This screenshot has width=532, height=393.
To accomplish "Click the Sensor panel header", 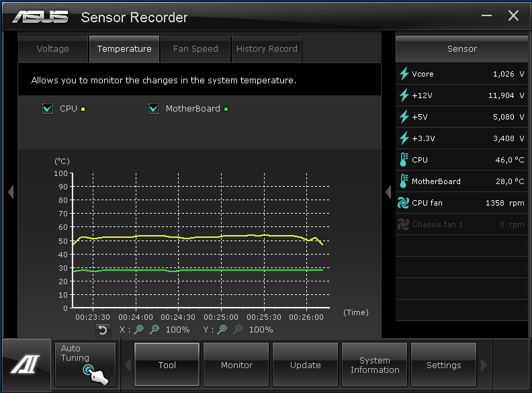I will [x=461, y=49].
